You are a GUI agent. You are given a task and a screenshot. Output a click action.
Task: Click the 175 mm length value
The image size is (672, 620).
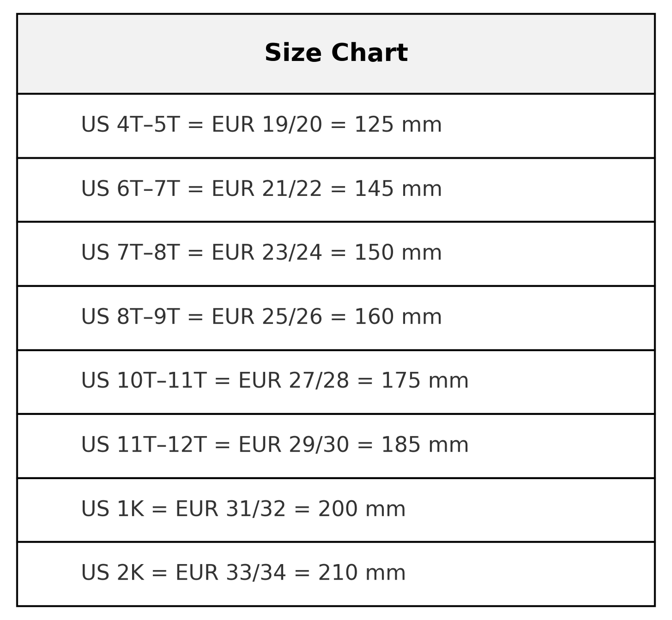coord(425,380)
